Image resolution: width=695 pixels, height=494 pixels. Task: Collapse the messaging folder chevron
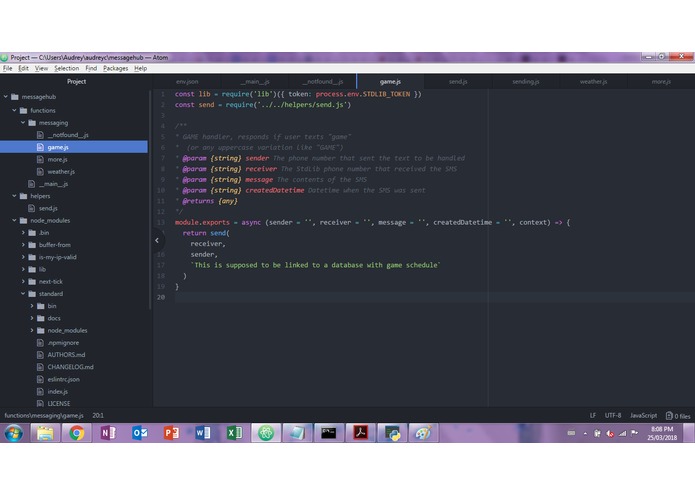[23, 123]
